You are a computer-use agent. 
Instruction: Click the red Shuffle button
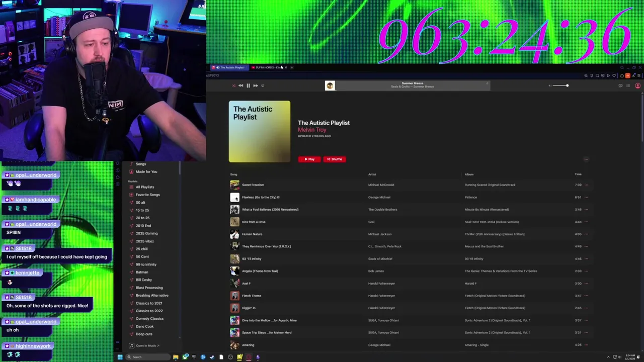[x=334, y=159]
